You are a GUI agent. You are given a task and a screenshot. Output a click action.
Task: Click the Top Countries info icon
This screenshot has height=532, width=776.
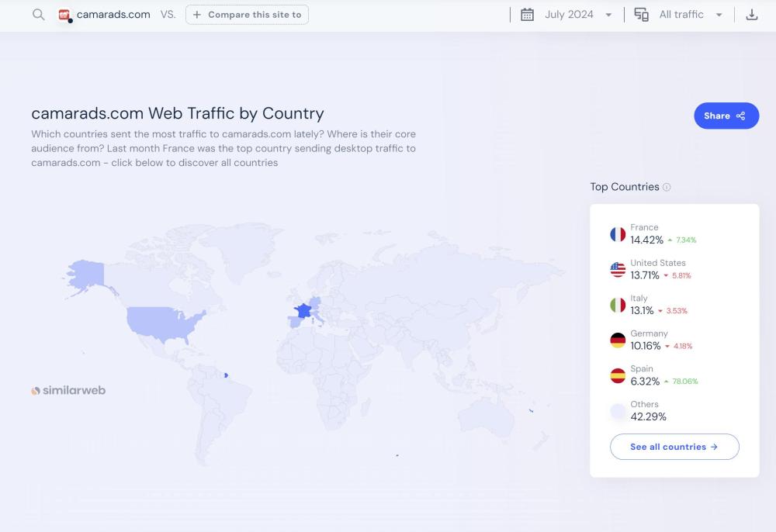667,187
